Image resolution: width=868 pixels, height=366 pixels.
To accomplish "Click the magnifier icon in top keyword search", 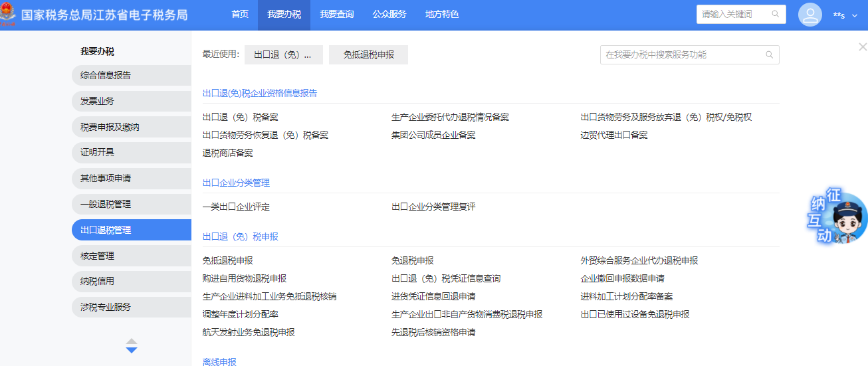I will [775, 14].
